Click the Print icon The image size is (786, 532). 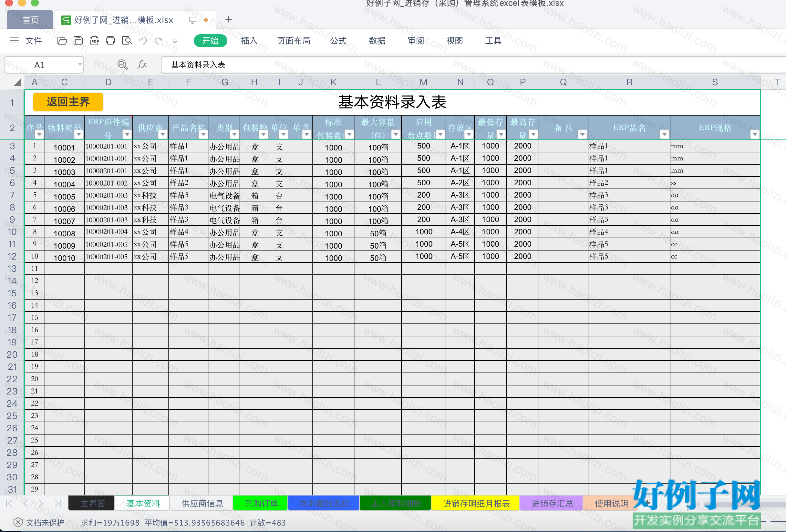[x=110, y=41]
